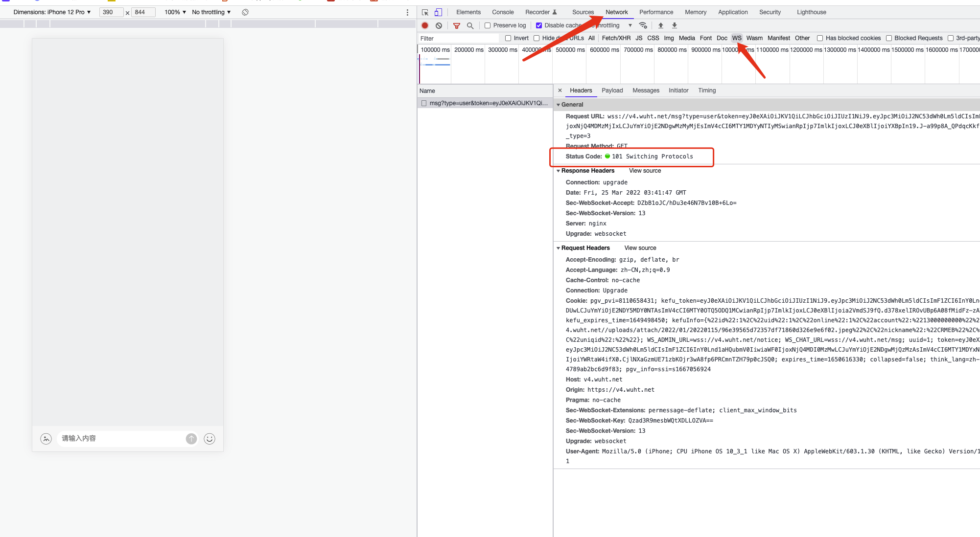The image size is (980, 537).
Task: Open the Messages tab
Action: [646, 90]
